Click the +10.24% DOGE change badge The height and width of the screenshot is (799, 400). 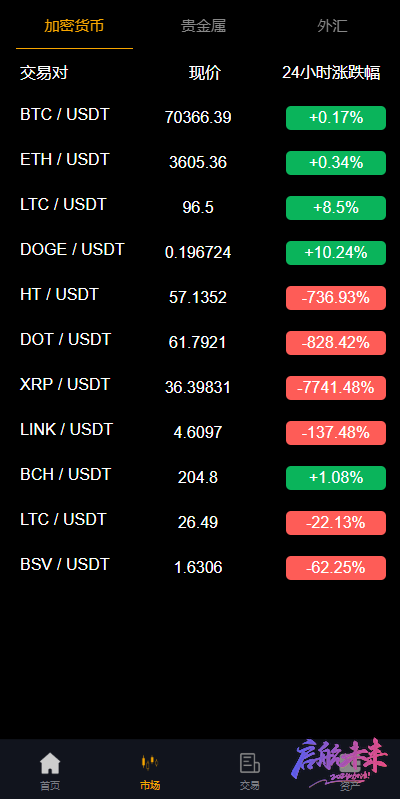[336, 253]
